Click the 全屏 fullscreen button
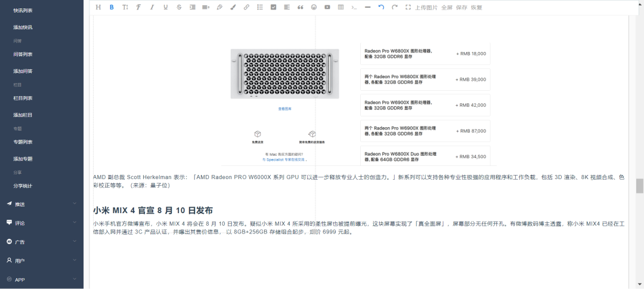The height and width of the screenshot is (289, 644). coord(447,7)
